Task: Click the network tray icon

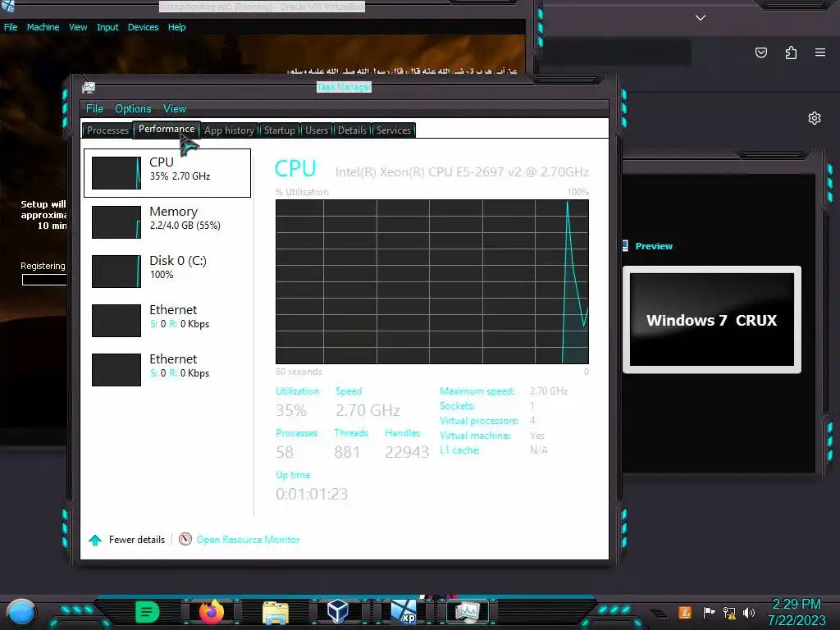Action: pyautogui.click(x=729, y=612)
